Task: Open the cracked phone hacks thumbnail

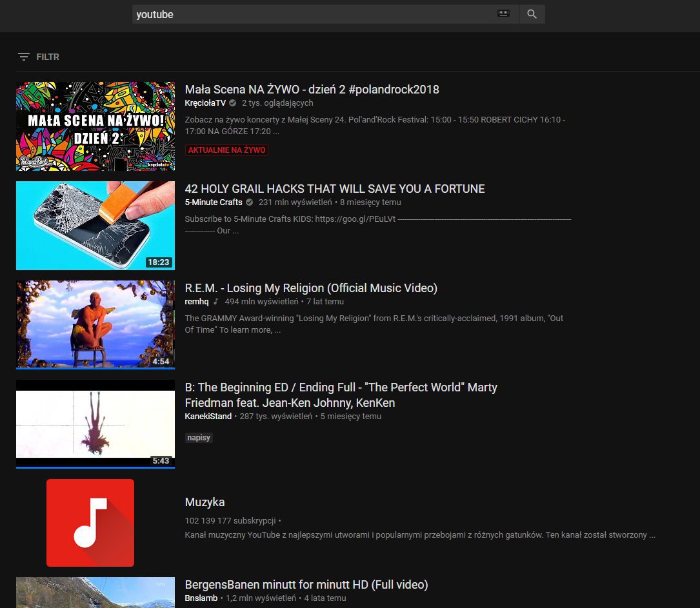Action: 95,226
